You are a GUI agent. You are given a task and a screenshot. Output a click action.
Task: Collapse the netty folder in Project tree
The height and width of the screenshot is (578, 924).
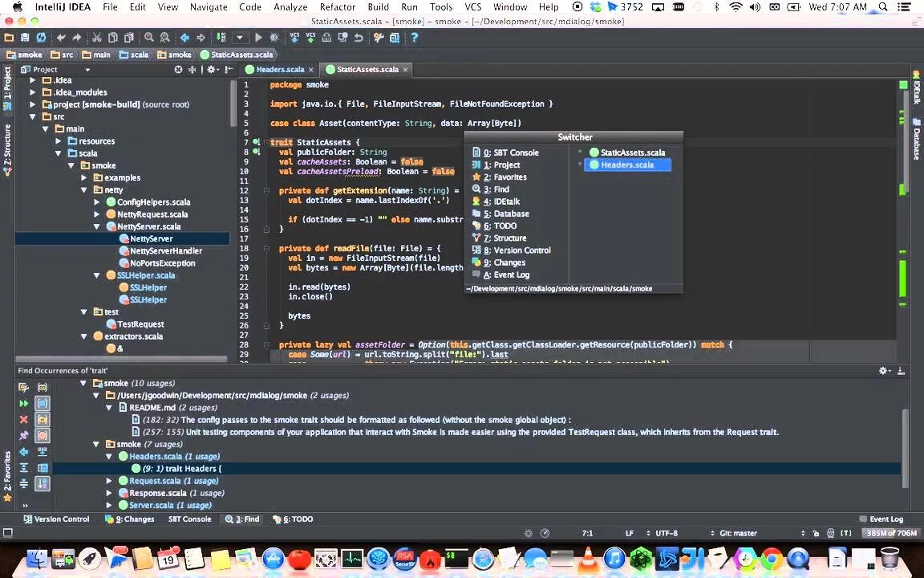pyautogui.click(x=84, y=190)
